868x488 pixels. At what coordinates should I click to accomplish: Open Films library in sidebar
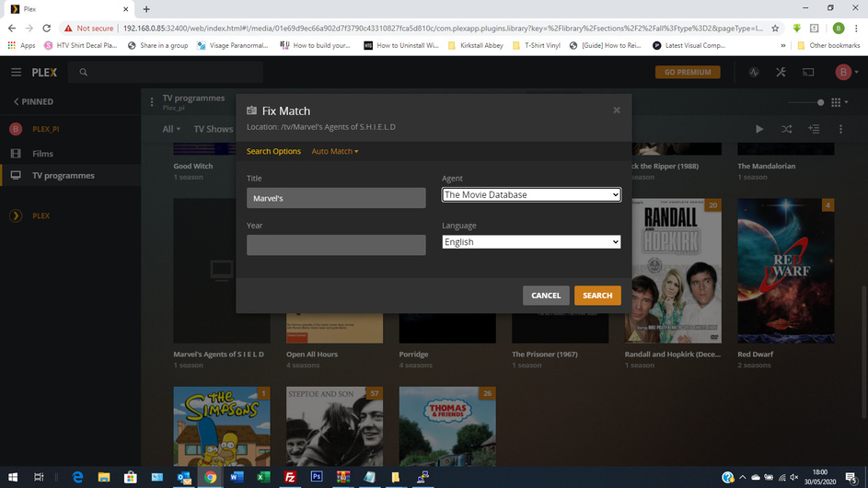coord(42,154)
